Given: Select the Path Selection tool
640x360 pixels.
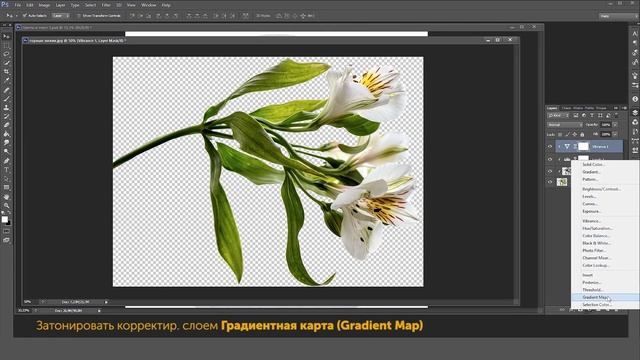Looking at the screenshot, I should (6, 179).
